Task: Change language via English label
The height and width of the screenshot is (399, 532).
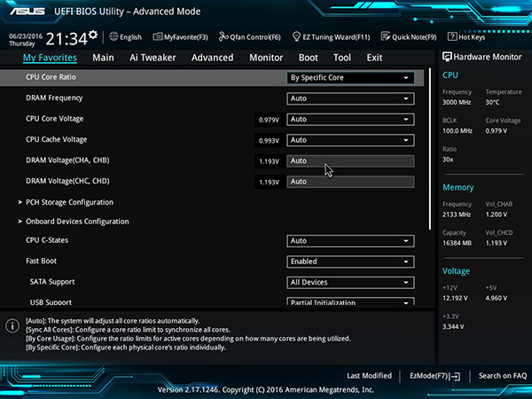Action: [130, 37]
